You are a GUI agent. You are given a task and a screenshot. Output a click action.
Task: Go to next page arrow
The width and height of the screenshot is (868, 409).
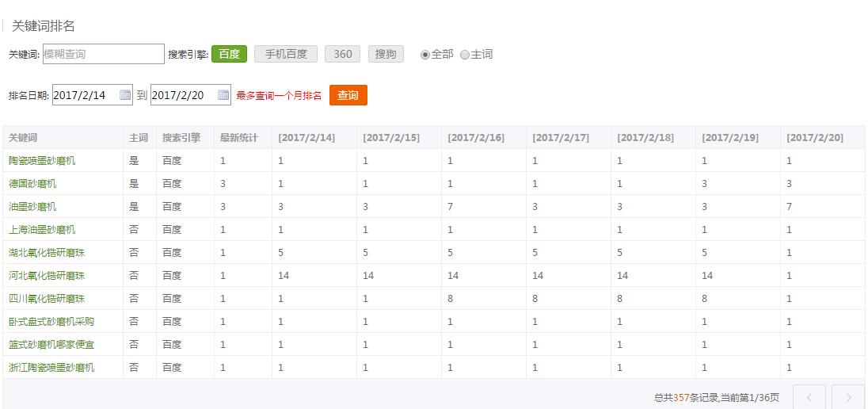(x=848, y=397)
